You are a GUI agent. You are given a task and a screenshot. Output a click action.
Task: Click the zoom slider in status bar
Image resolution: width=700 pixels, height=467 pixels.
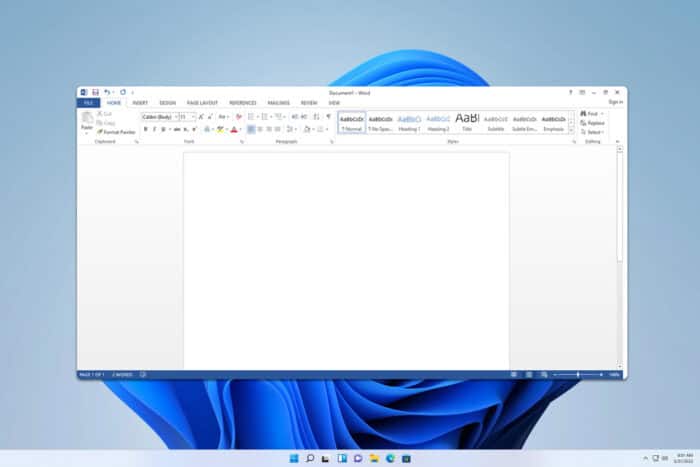[x=580, y=374]
